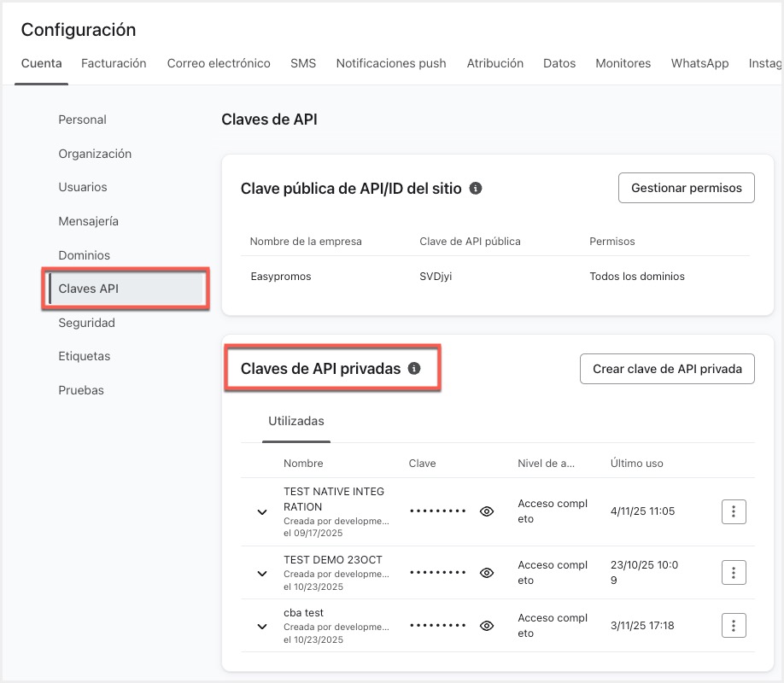Viewport: 784px width, 683px height.
Task: Show the TEST DEMO 23OCT key value
Action: tap(487, 573)
